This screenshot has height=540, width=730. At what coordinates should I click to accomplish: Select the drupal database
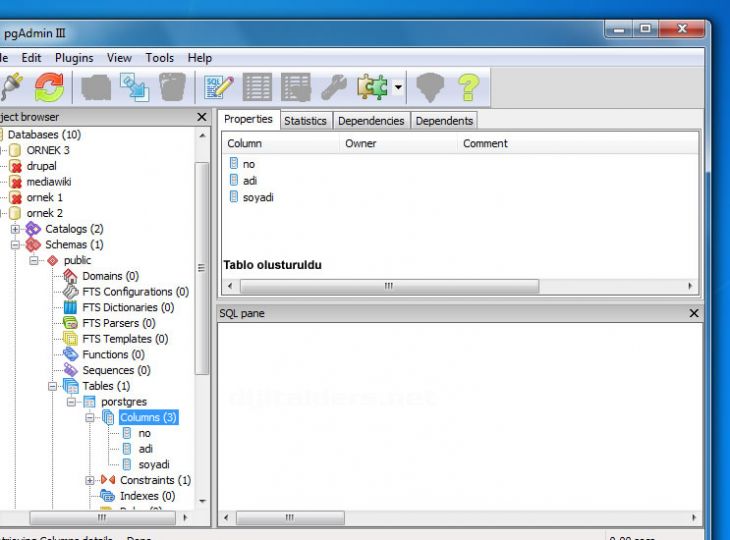point(41,166)
